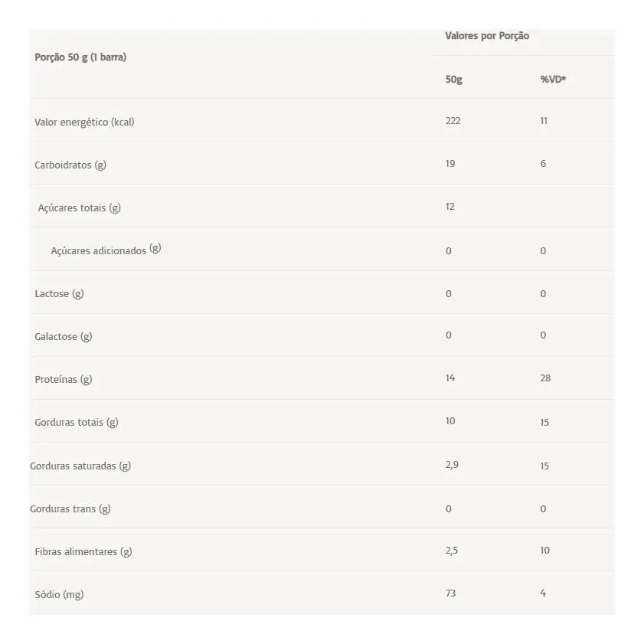644x644 pixels.
Task: Click the "Açúcares totais (g)" label
Action: 80,208
